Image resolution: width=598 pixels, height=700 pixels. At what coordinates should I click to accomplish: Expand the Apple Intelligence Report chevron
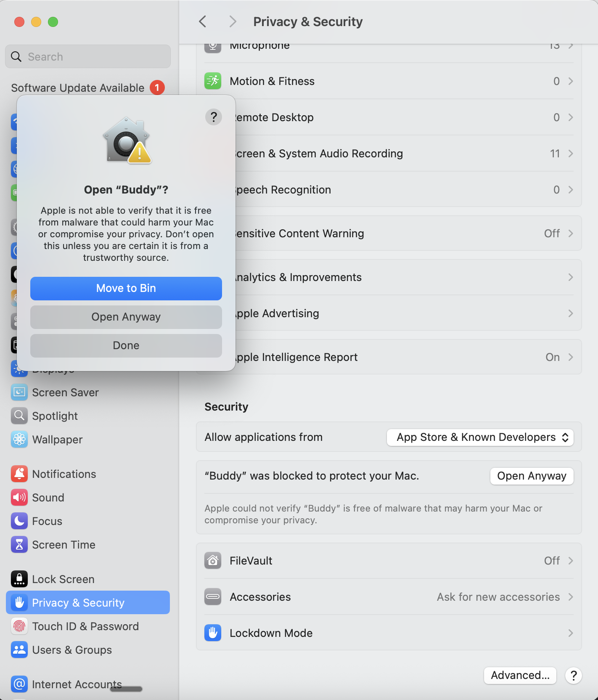(x=571, y=357)
